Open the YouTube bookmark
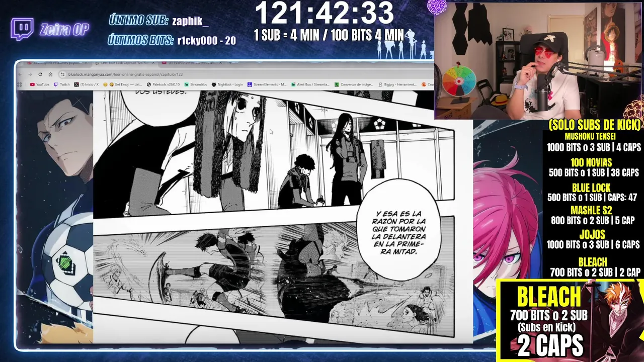644x362 pixels. [40, 84]
